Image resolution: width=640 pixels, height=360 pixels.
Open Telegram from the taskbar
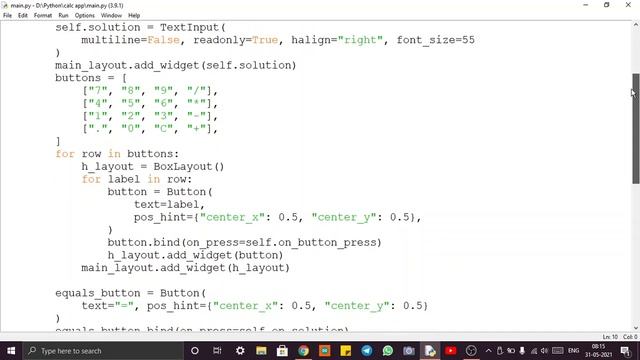(x=367, y=351)
